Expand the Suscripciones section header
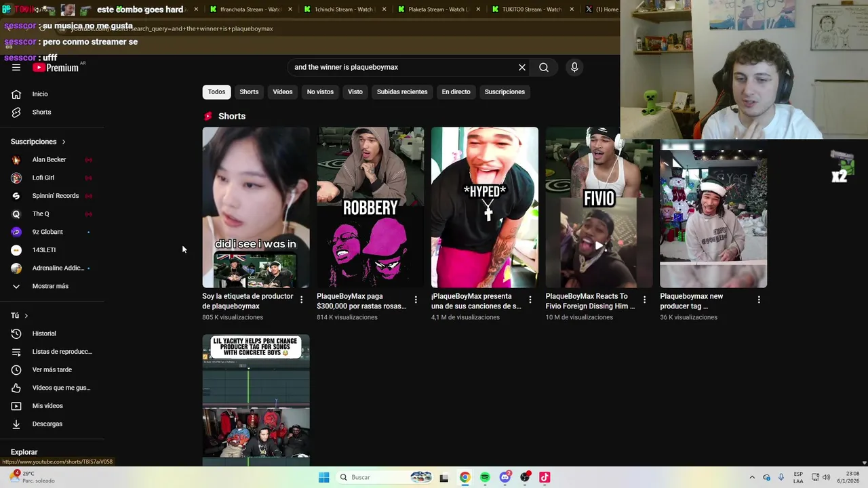Screen dimensions: 868x488 click(x=38, y=142)
